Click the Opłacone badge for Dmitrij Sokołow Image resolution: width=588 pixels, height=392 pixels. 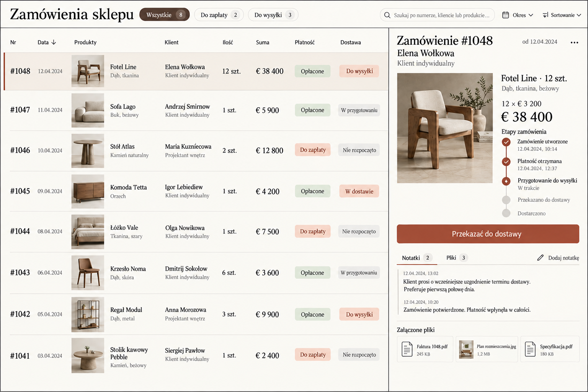pos(312,273)
